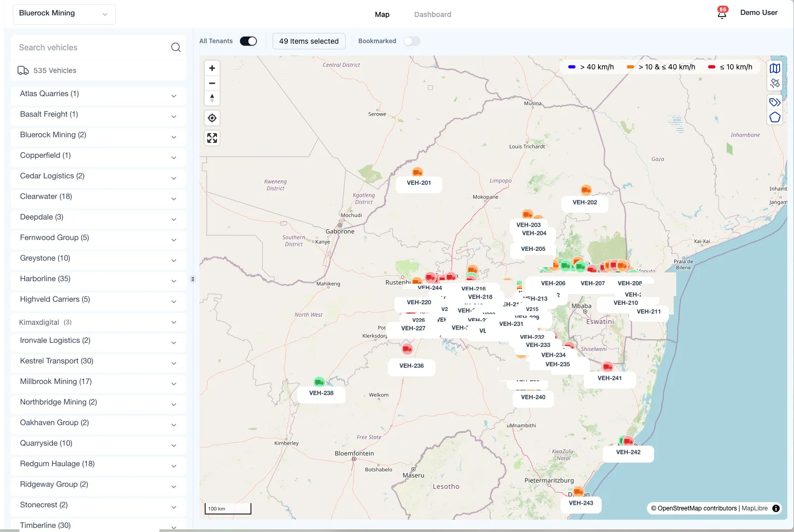794x532 pixels.
Task: Click the sidebar resize handle
Action: click(193, 279)
